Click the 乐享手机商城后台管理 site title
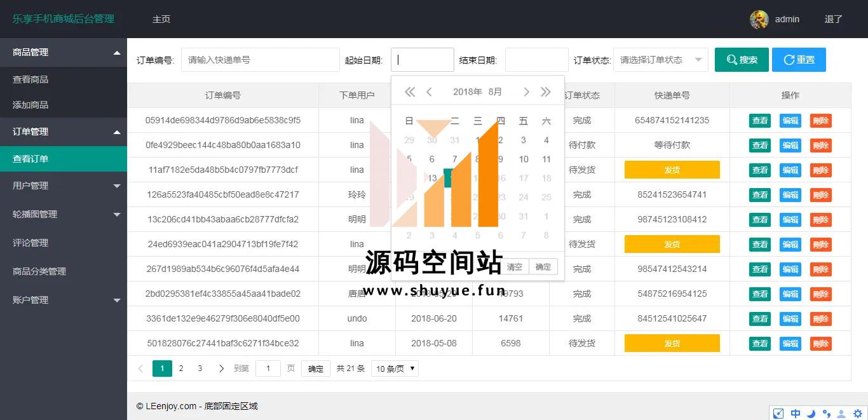 click(64, 19)
